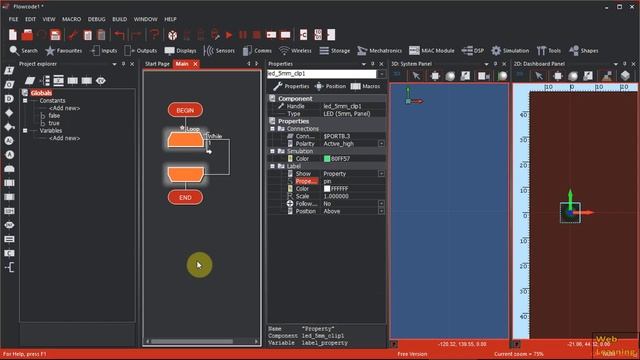Click the Copy icon in the main toolbar
The width and height of the screenshot is (640, 360).
click(x=87, y=35)
